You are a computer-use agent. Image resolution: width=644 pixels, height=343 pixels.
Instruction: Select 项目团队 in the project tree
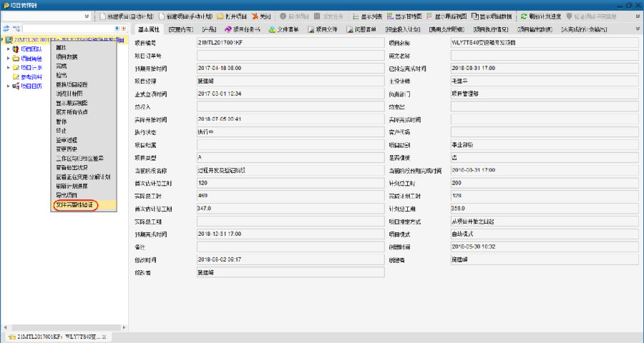(x=31, y=49)
